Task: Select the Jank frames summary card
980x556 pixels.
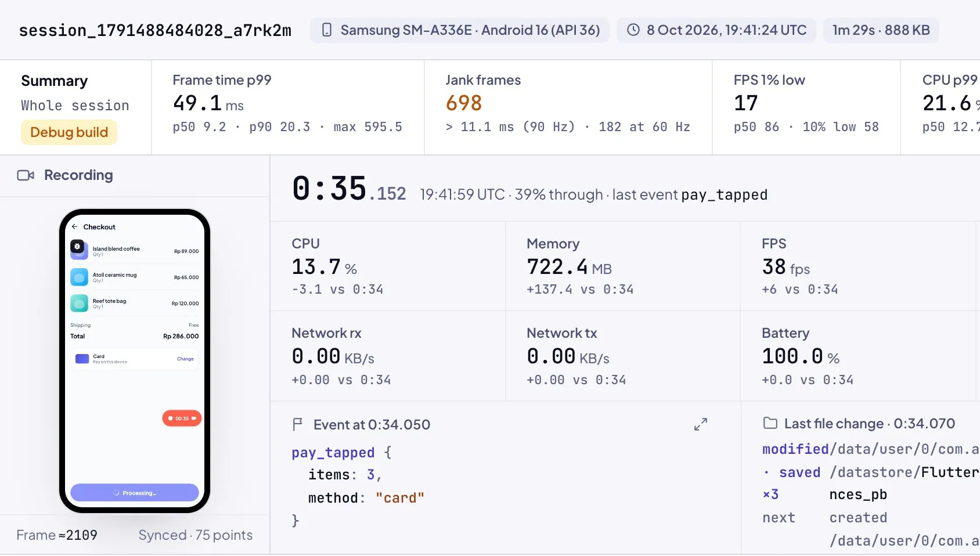Action: (568, 107)
